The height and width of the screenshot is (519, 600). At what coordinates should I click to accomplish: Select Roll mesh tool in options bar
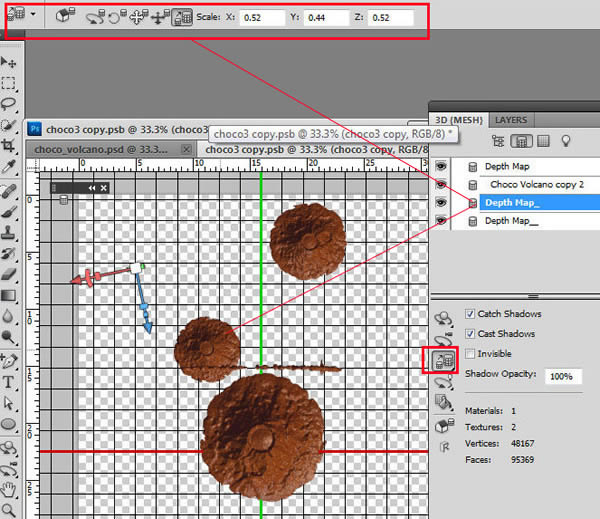click(117, 17)
